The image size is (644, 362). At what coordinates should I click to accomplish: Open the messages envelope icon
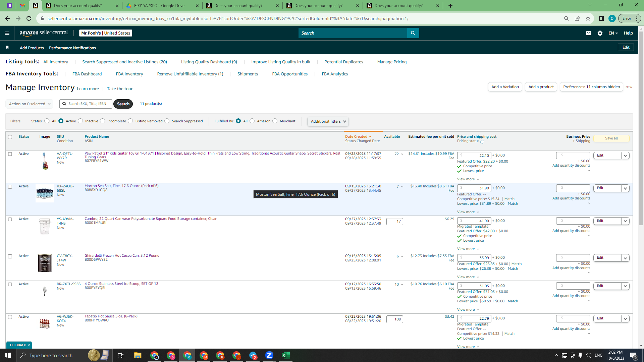coord(588,33)
